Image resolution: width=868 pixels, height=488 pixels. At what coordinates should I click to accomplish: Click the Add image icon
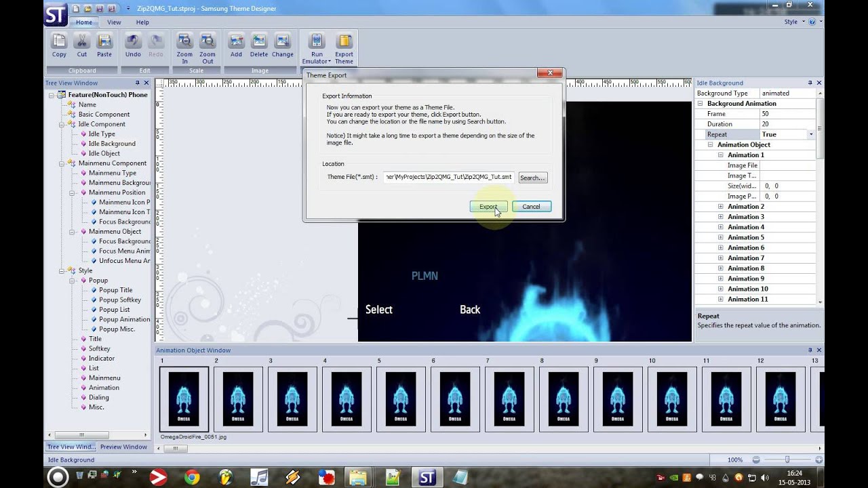point(236,41)
